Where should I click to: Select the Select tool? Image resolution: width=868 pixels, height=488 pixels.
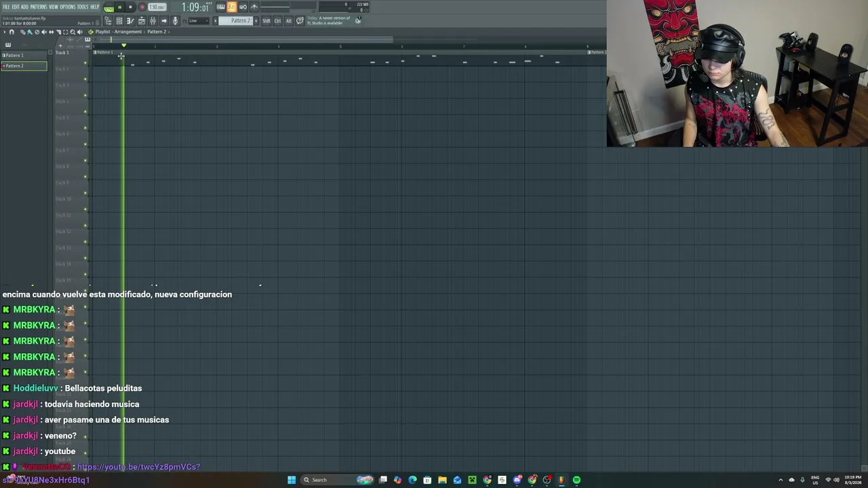point(65,32)
